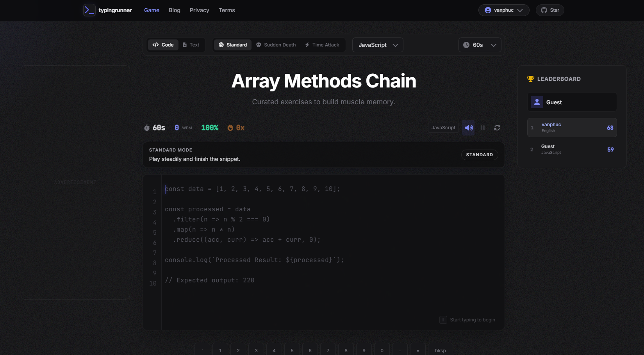
Task: Click the Code brackets icon
Action: [x=155, y=45]
